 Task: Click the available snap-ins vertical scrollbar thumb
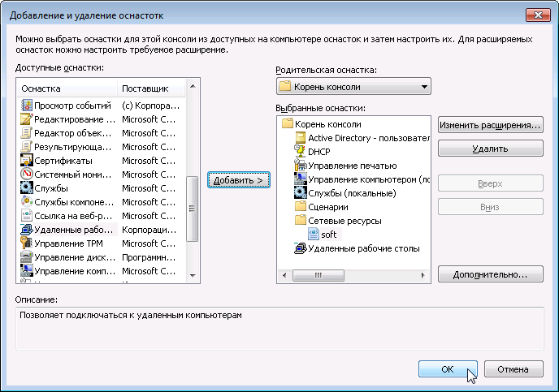coord(193,209)
